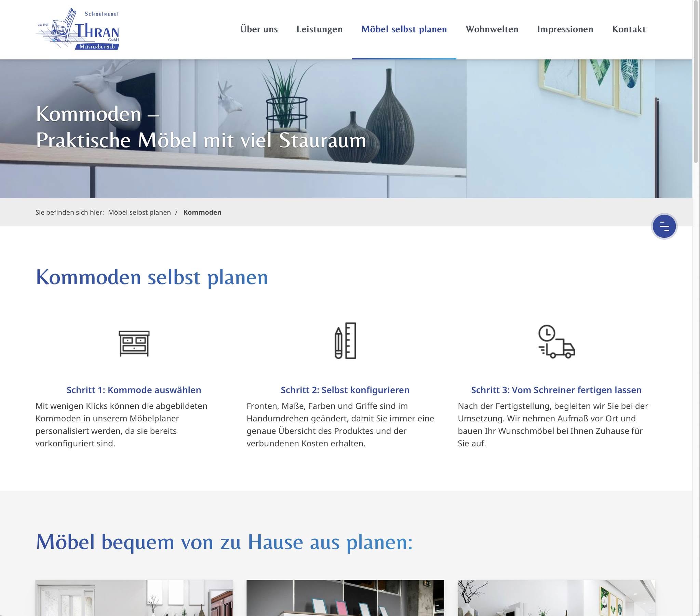Click the delivery truck clock icon
The width and height of the screenshot is (700, 616).
point(556,341)
